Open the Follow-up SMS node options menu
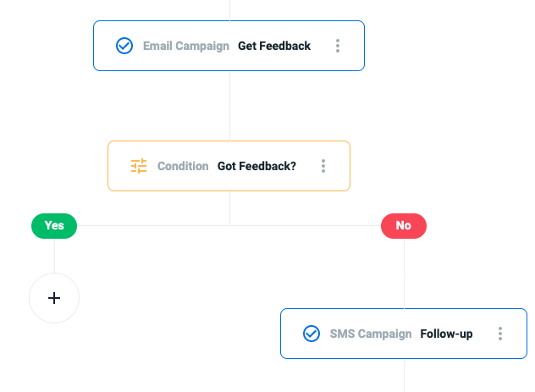535x392 pixels. pos(499,334)
